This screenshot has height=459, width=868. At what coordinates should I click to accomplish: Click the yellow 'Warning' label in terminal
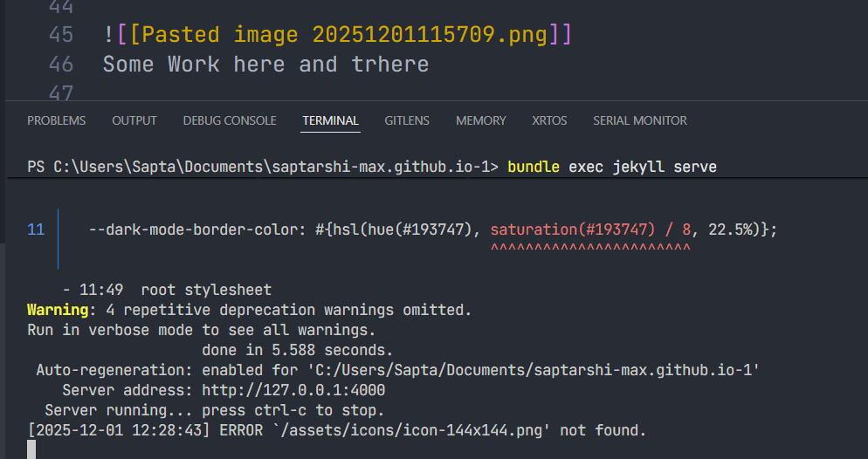click(58, 310)
